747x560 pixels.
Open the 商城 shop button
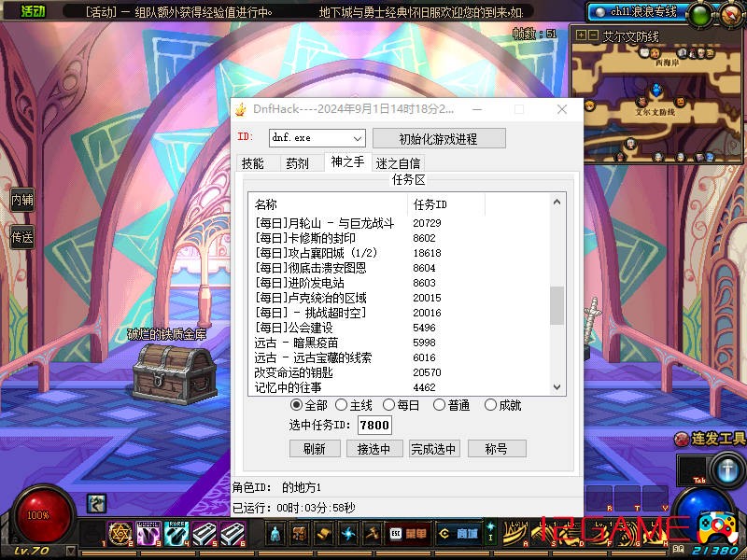point(458,534)
